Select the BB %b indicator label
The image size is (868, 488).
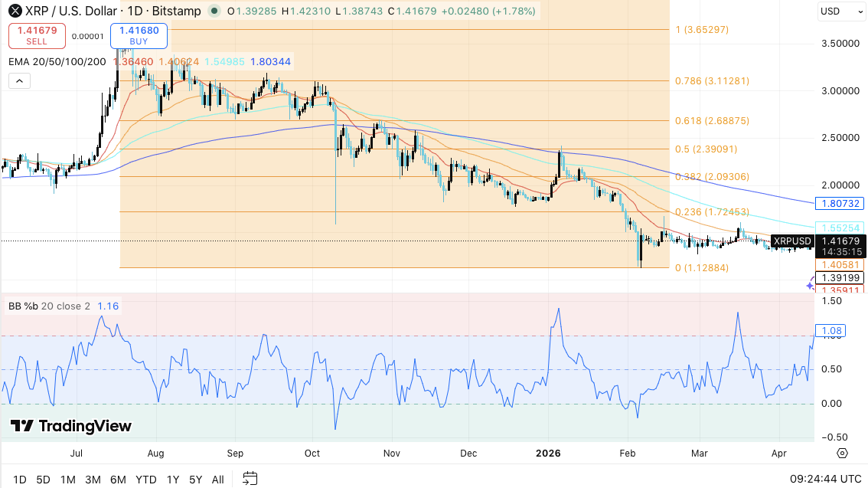click(49, 306)
